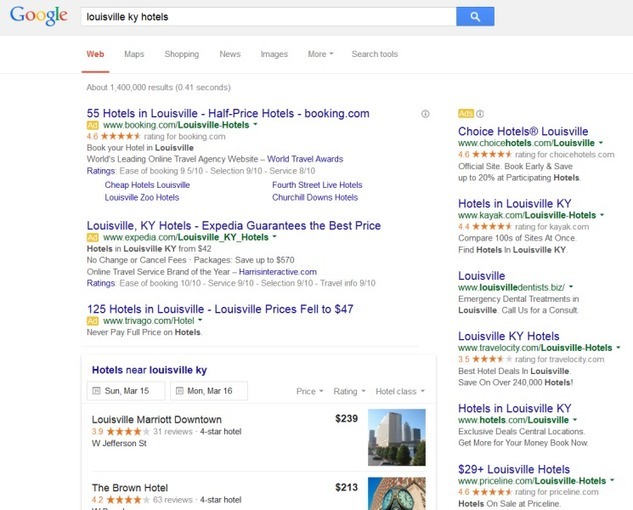Click the search box with louisville ky hotels
The image size is (633, 510).
[x=268, y=17]
